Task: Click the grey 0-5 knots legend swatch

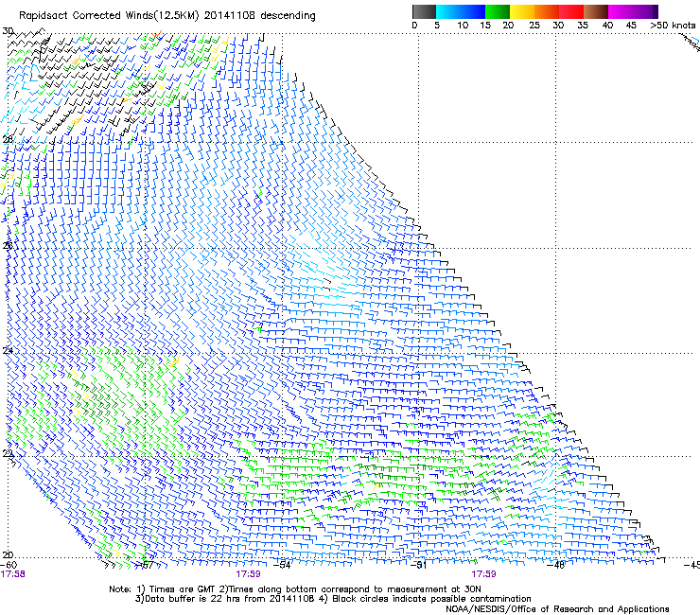Action: click(x=424, y=11)
